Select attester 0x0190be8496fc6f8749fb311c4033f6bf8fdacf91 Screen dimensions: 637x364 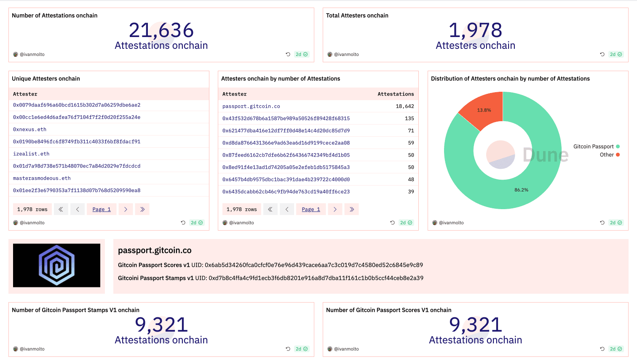coord(77,142)
